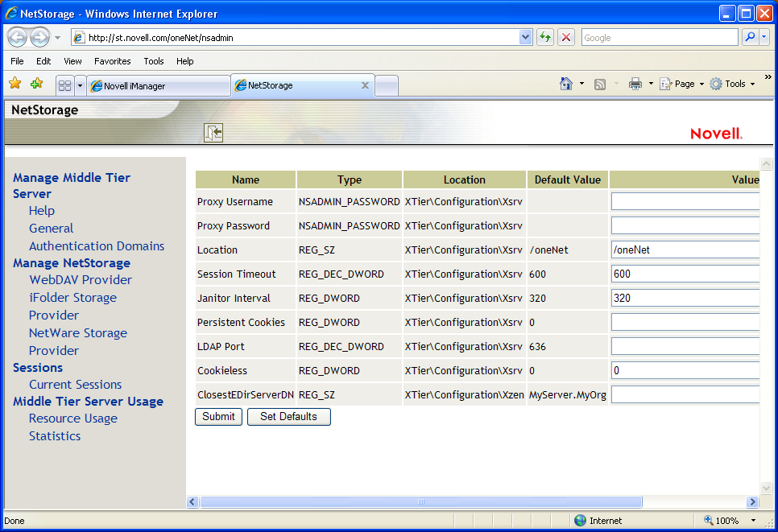Click the horizontal scrollbar thumb

pos(420,502)
